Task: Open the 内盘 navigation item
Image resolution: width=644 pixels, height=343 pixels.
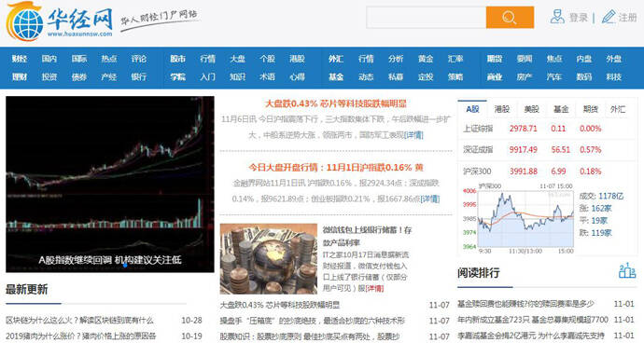Action: point(584,59)
